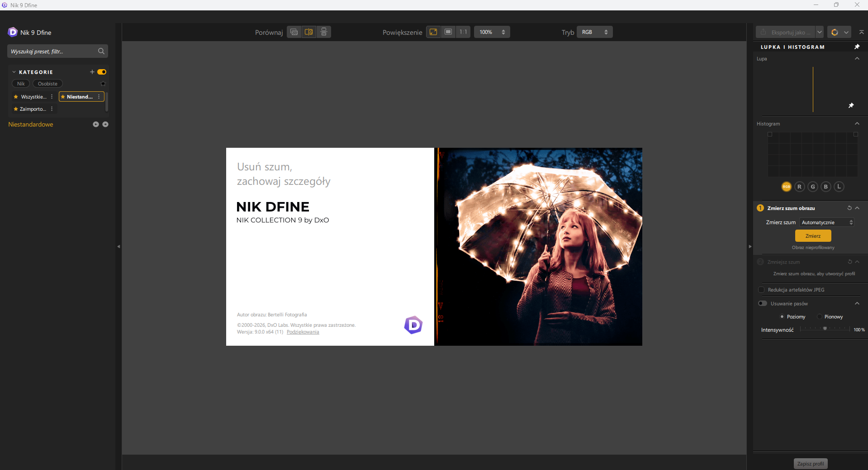Click the Wyszukaj preset search field
868x470 pixels.
tap(57, 51)
